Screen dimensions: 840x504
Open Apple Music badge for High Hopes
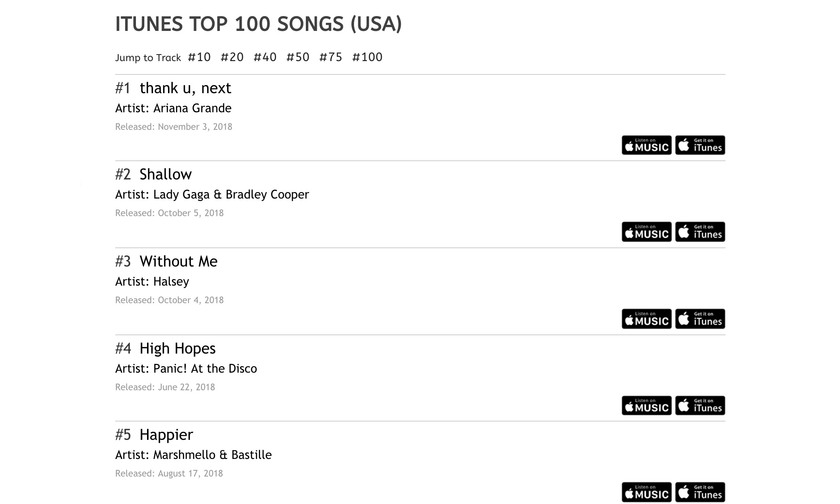pos(646,405)
